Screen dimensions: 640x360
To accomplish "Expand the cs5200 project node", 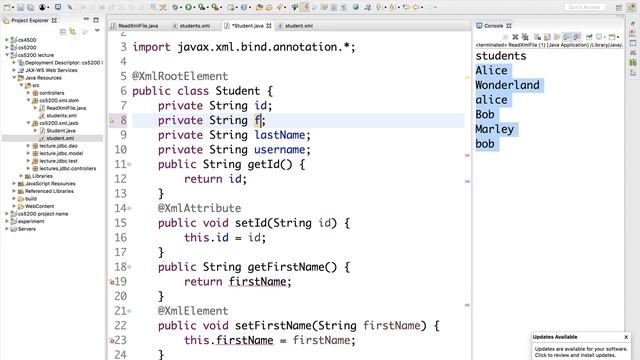I will (x=7, y=47).
